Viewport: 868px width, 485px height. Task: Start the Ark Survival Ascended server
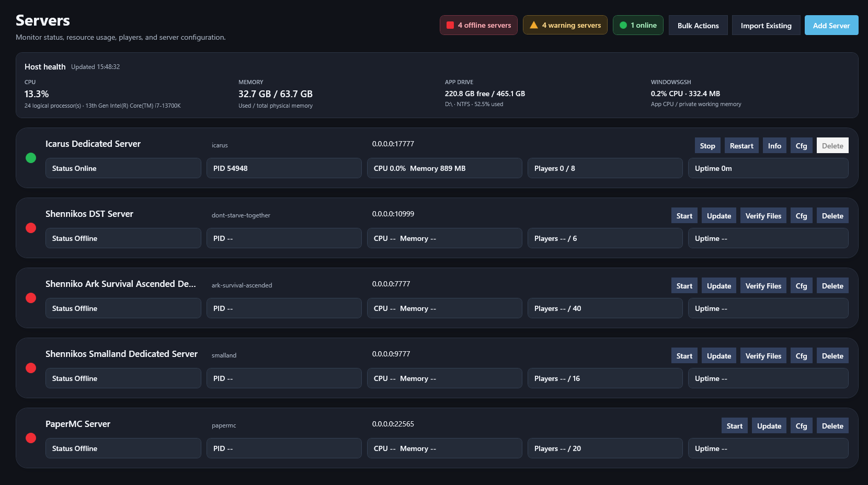coord(684,286)
